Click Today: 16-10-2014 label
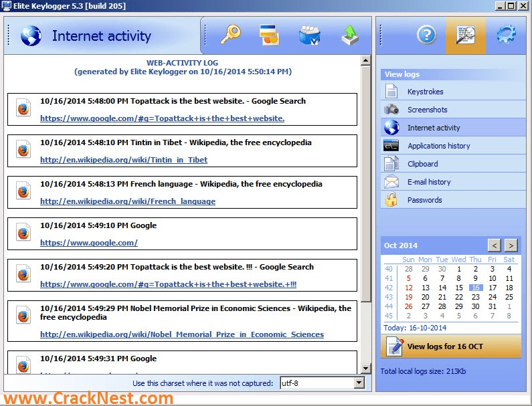Screen dimensions: 532x406 [415, 328]
